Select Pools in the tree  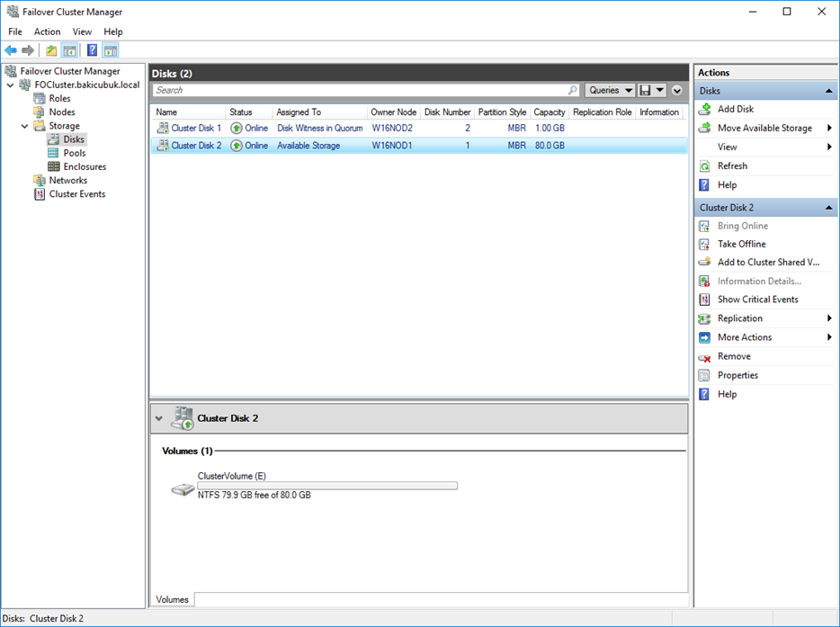(x=75, y=153)
